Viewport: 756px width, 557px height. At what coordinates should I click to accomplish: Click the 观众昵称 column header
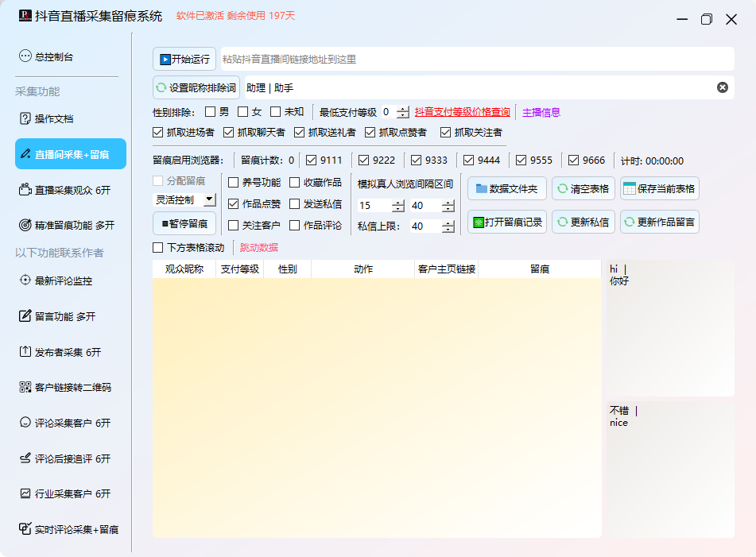click(x=184, y=269)
